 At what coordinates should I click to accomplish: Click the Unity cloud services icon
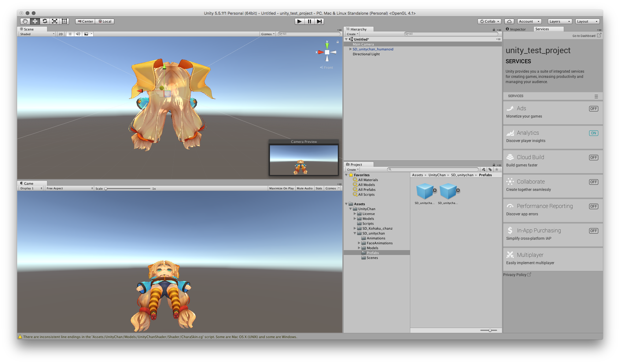click(509, 21)
